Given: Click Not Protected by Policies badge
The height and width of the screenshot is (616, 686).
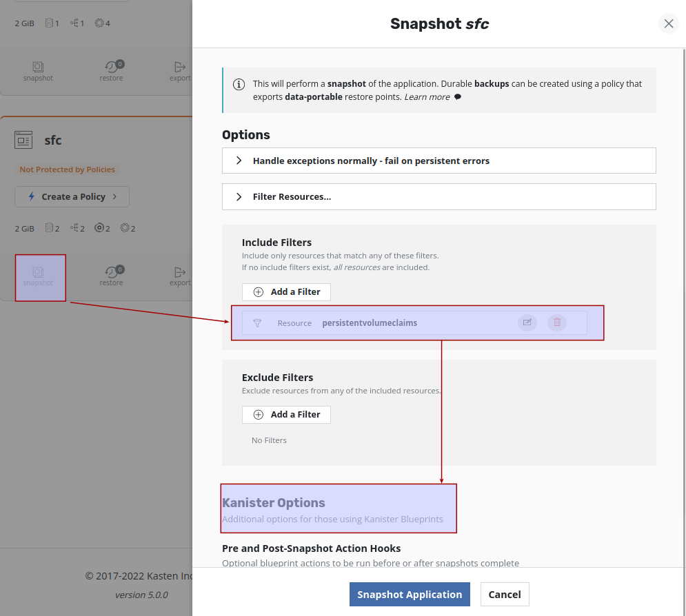Looking at the screenshot, I should pyautogui.click(x=67, y=170).
